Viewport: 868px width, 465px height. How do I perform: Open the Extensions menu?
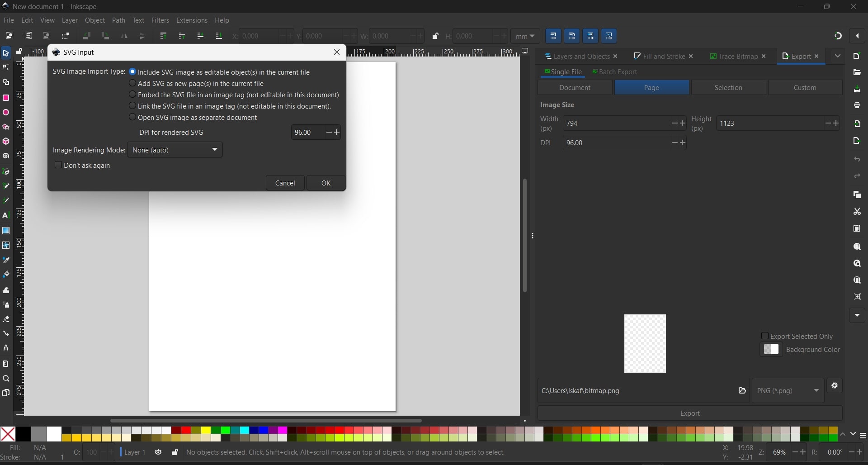point(192,20)
